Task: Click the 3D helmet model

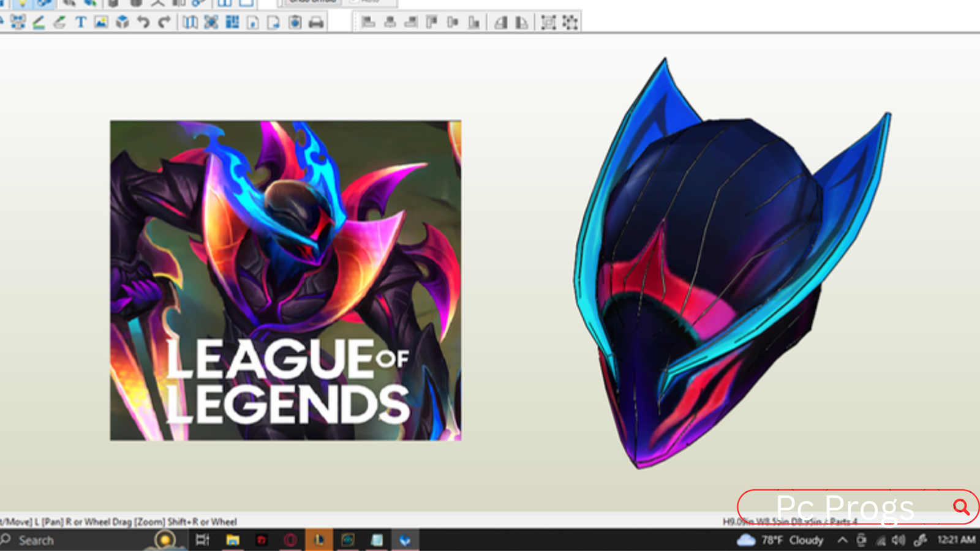Action: click(732, 263)
